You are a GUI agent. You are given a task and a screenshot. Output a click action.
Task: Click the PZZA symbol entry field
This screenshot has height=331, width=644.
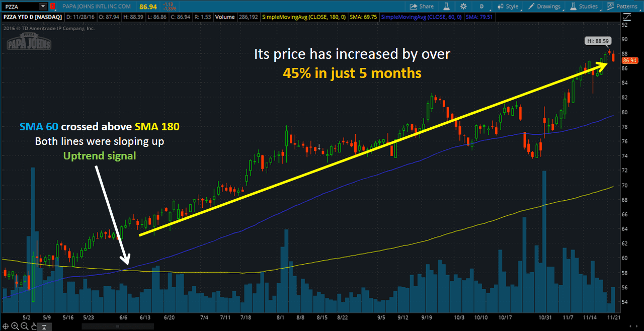point(21,7)
